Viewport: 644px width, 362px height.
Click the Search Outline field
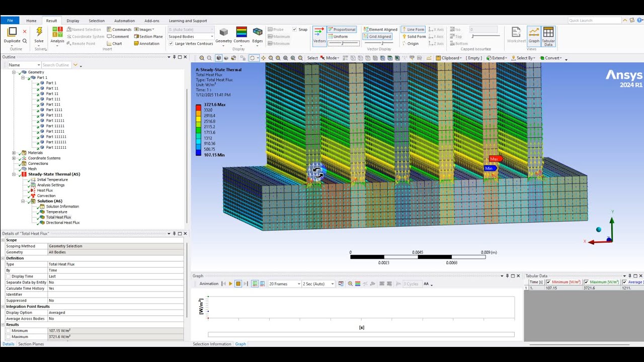(x=56, y=65)
